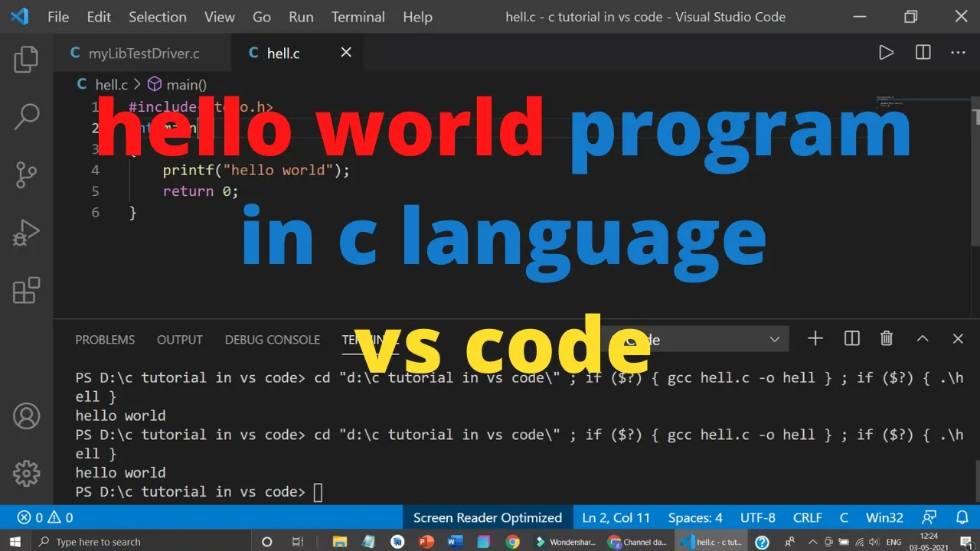The image size is (980, 551).
Task: Open the Selection menu
Action: click(158, 17)
